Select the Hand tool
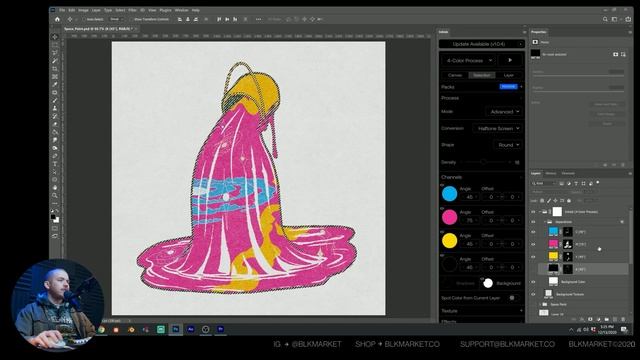 pos(55,187)
